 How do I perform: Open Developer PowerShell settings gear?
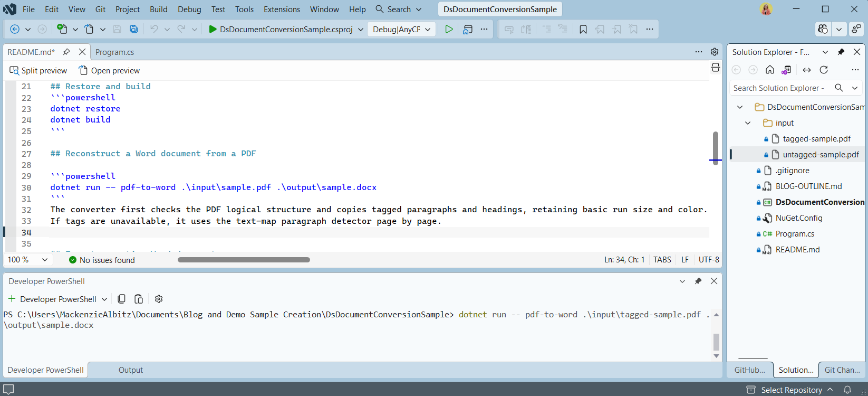pyautogui.click(x=159, y=299)
